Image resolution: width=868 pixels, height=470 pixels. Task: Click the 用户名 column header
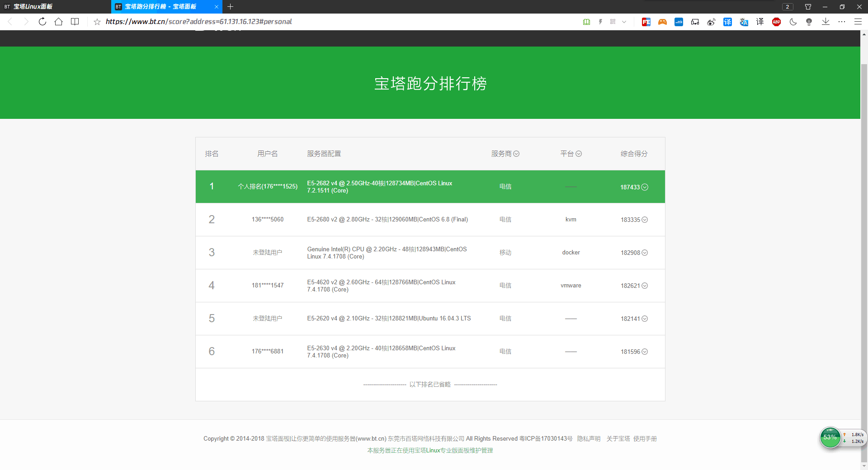pyautogui.click(x=268, y=154)
